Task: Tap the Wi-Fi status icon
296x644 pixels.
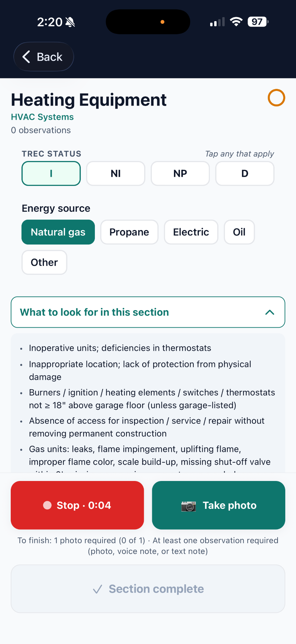Action: [236, 22]
